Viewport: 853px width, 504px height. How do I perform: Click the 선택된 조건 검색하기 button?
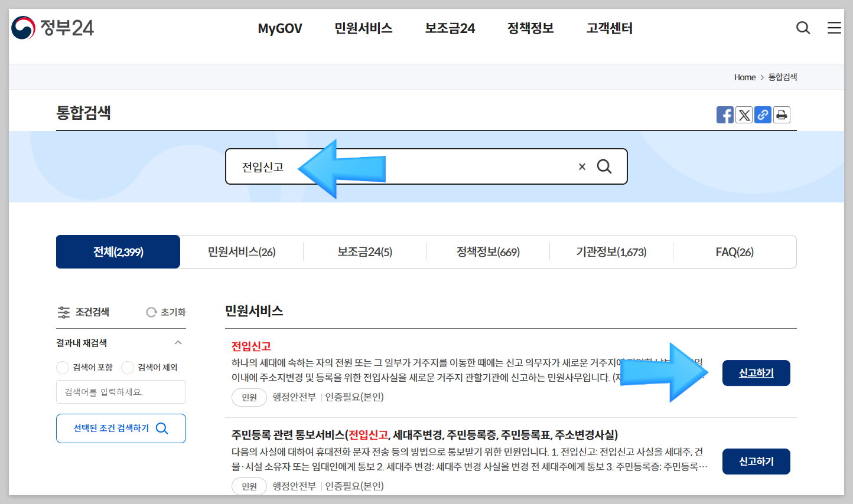[121, 428]
